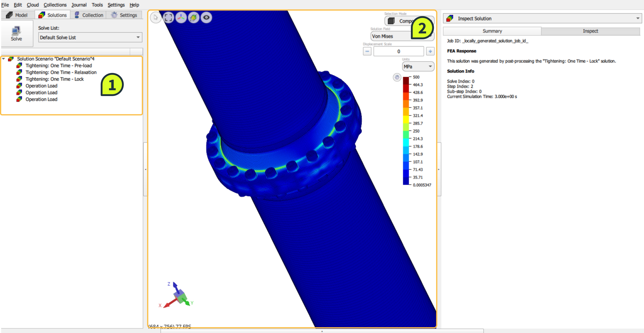Select the Tightening Pre-load solution icon
Screen dimensions: 644x333
point(19,66)
